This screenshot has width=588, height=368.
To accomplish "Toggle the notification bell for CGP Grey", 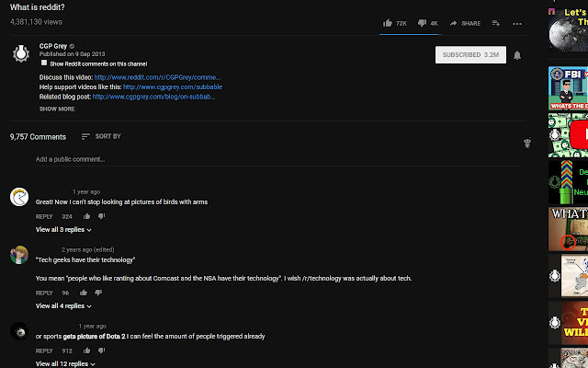I will tap(517, 55).
